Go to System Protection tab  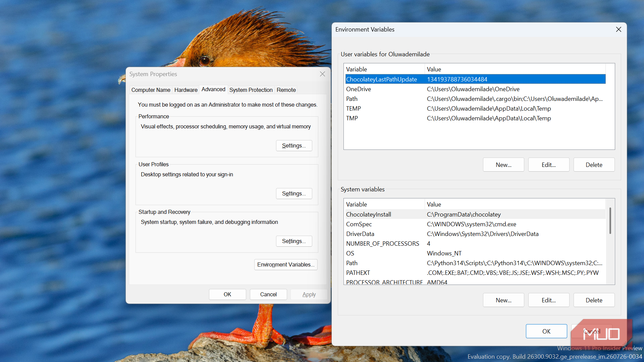251,90
